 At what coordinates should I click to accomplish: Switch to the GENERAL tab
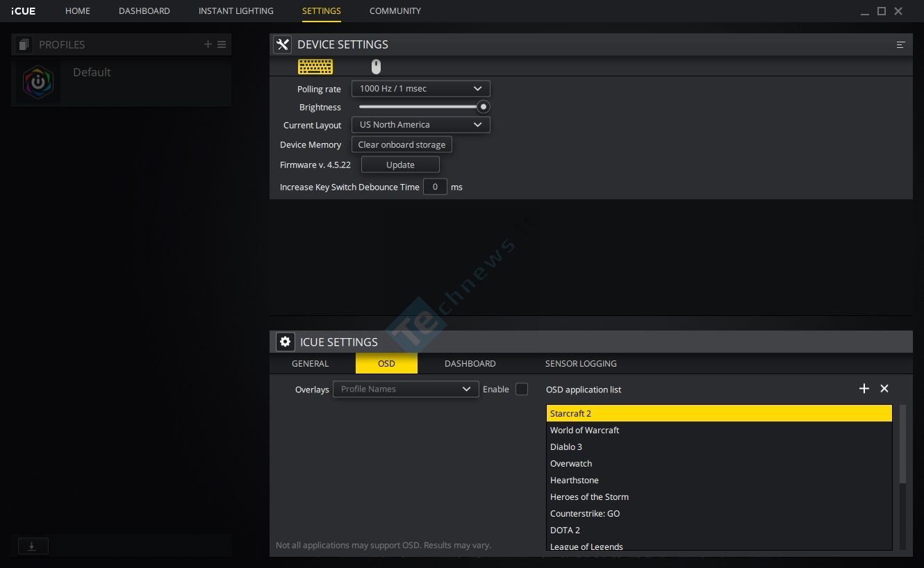click(x=311, y=363)
